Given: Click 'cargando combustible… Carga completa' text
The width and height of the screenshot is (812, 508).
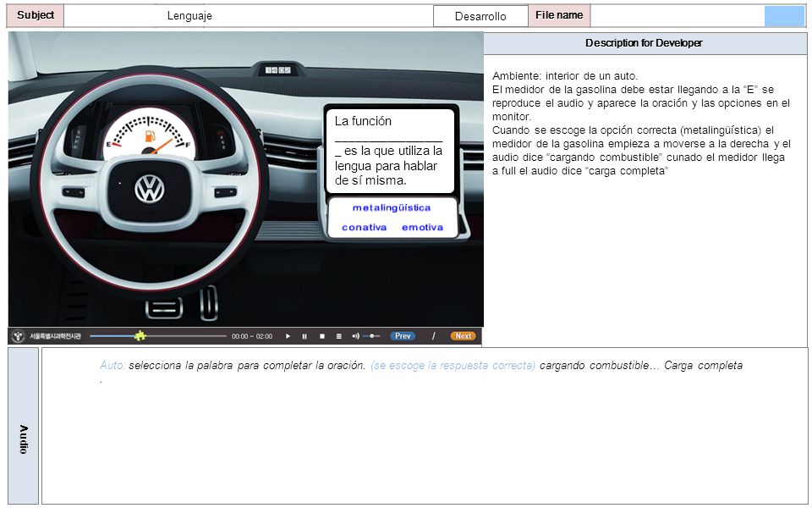Looking at the screenshot, I should pyautogui.click(x=641, y=366).
